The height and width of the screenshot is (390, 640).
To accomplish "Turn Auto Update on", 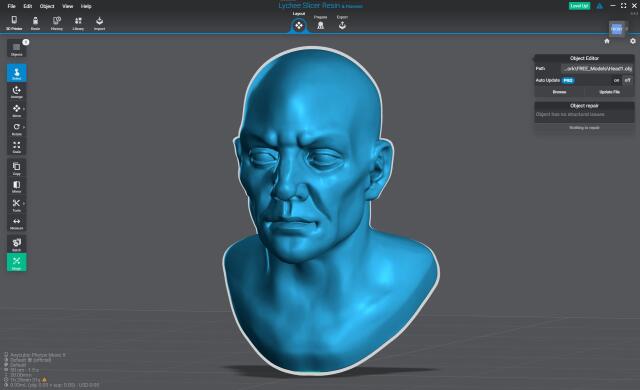I will click(616, 80).
